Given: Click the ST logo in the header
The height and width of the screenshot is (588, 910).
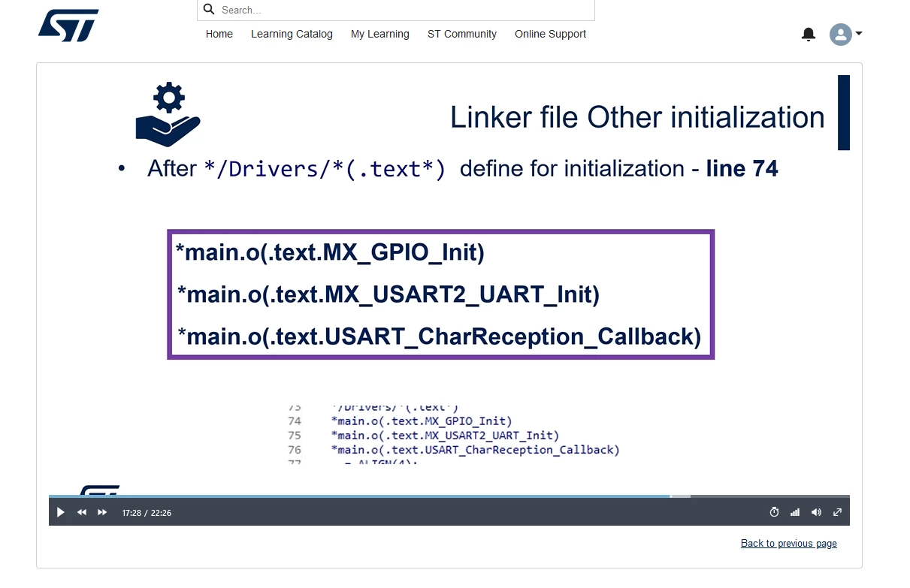Looking at the screenshot, I should coord(68,26).
